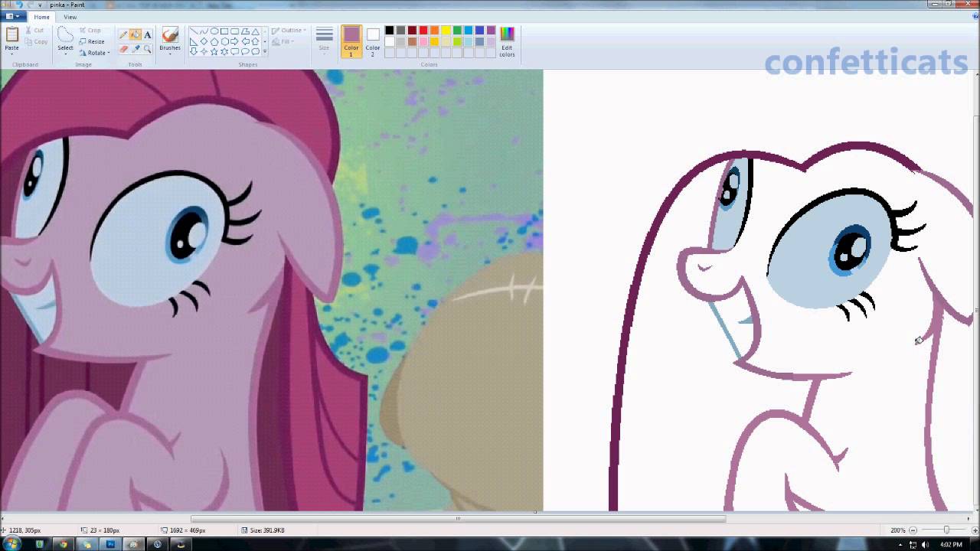This screenshot has height=551, width=980.
Task: Open the shape Outline dropdown
Action: [x=289, y=31]
